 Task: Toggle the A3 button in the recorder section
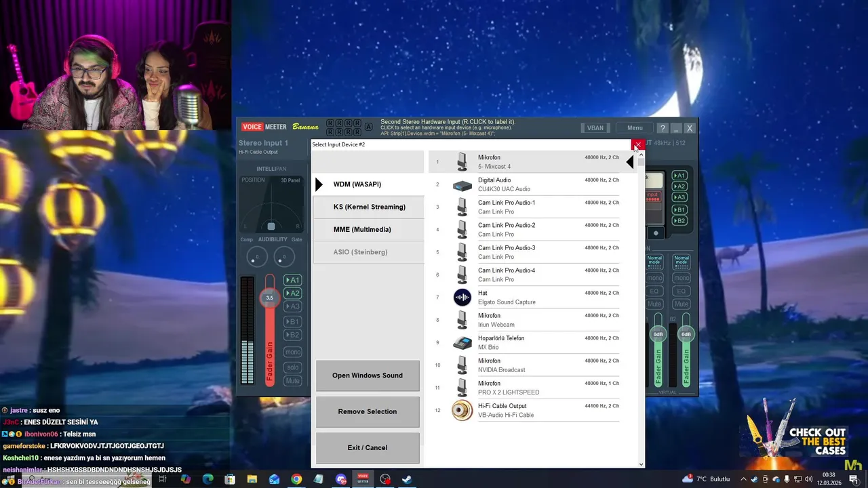tap(679, 197)
